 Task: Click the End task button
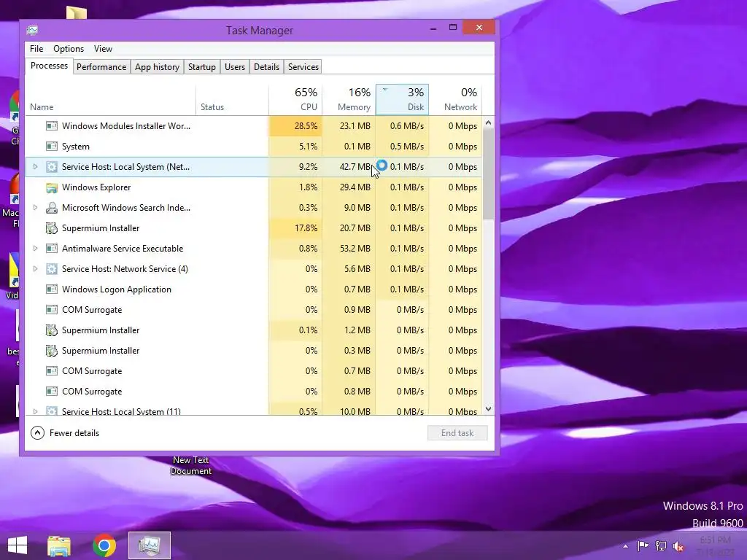tap(457, 433)
